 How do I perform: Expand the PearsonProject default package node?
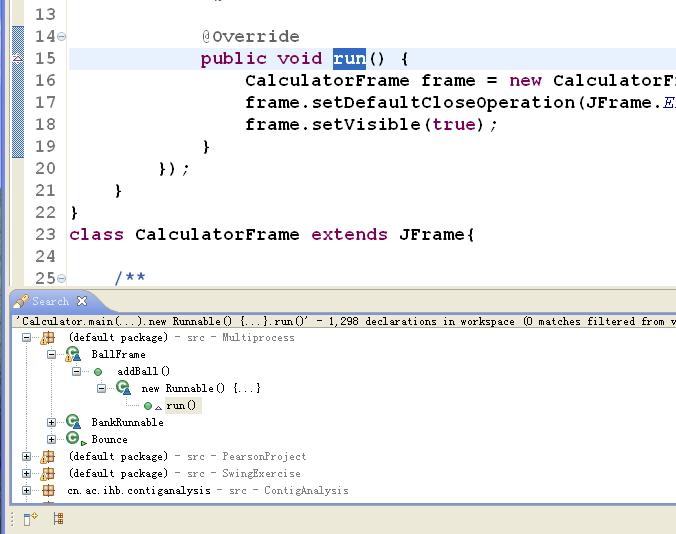pos(26,456)
